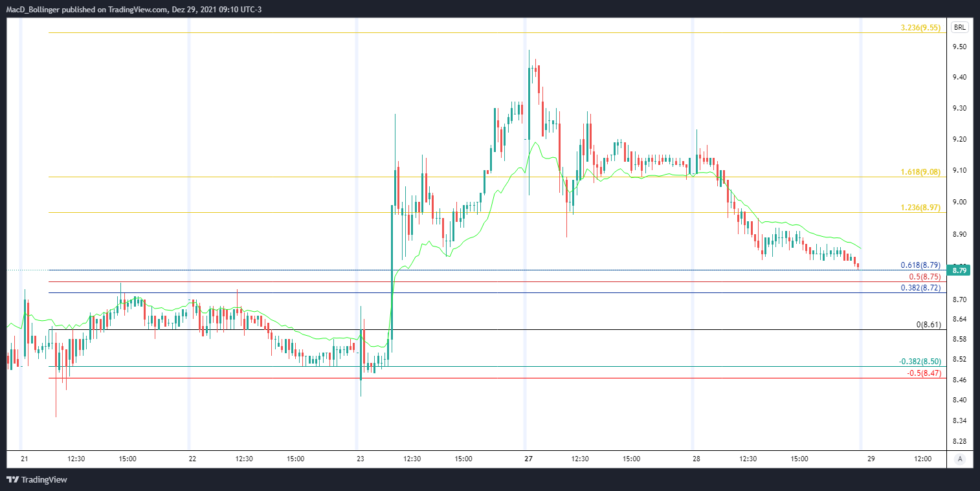Click the 8.64 price axis label
This screenshot has height=491, width=980.
tap(959, 320)
